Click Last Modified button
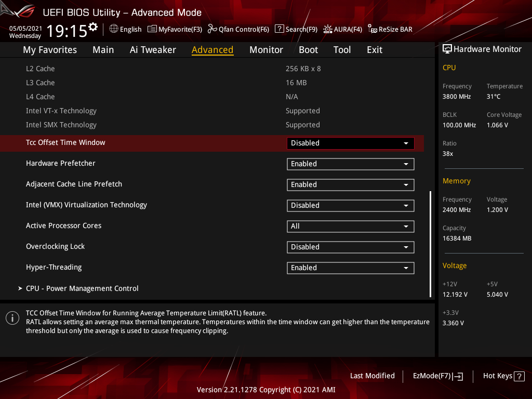This screenshot has width=532, height=399. pyautogui.click(x=372, y=376)
